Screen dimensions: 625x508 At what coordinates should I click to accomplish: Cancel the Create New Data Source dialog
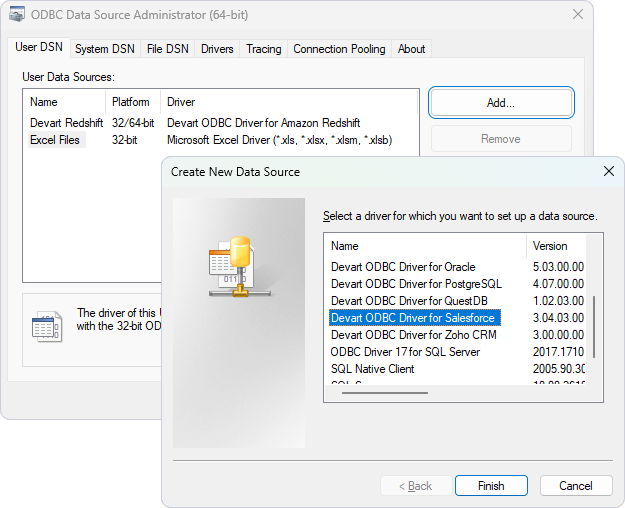(x=576, y=486)
